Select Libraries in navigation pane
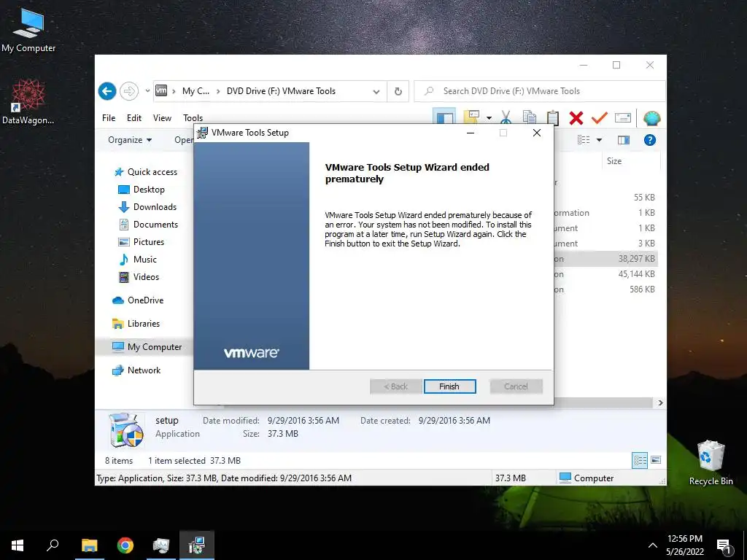747x560 pixels. coord(136,323)
